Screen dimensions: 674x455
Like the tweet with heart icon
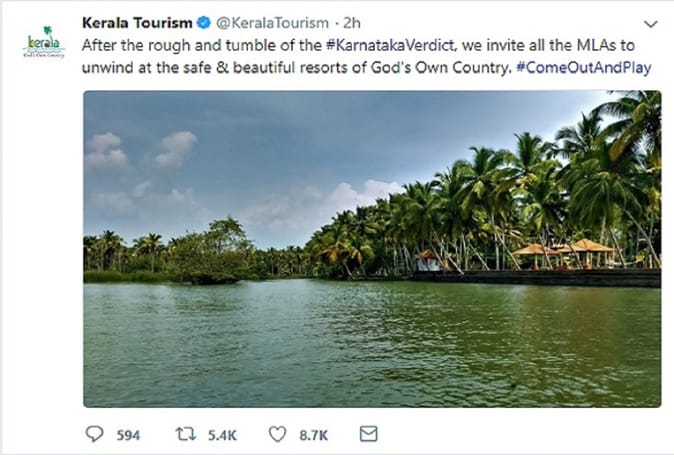[277, 434]
